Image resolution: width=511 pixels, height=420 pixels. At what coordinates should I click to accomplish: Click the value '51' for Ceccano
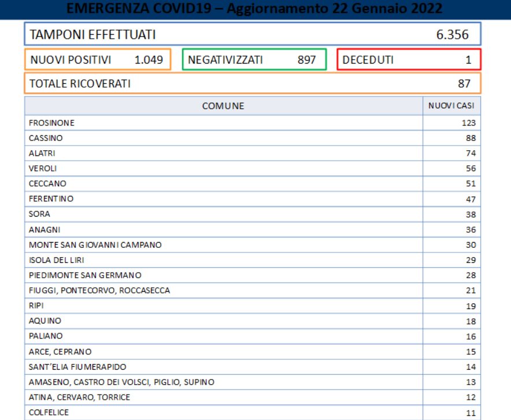[471, 184]
